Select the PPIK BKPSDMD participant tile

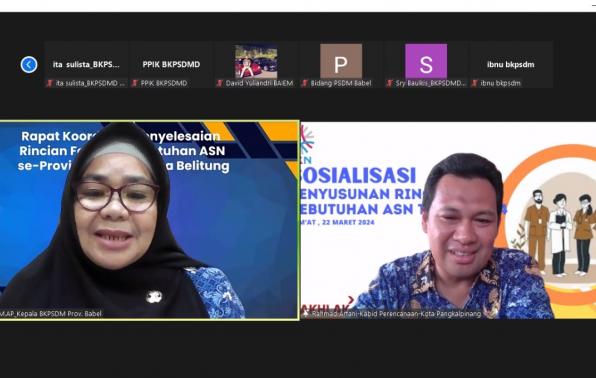[171, 65]
